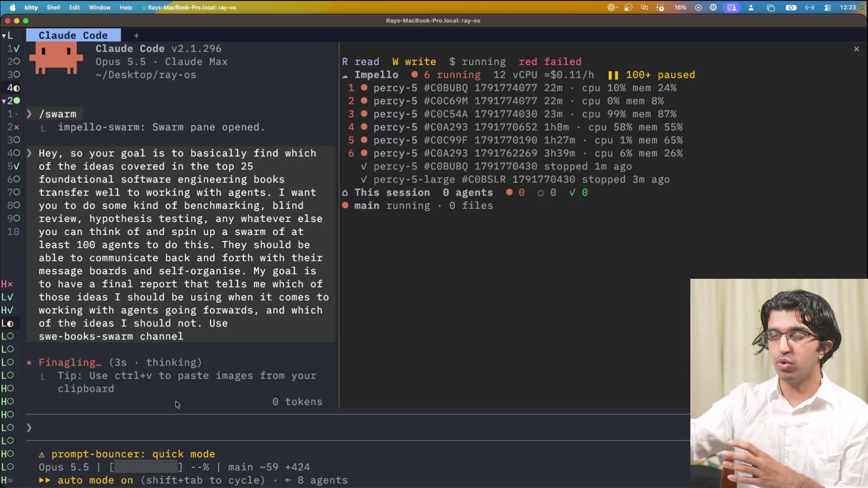Screen dimensions: 868x488
Task: Select sidebar row Hx in pink
Action: pyautogui.click(x=7, y=284)
